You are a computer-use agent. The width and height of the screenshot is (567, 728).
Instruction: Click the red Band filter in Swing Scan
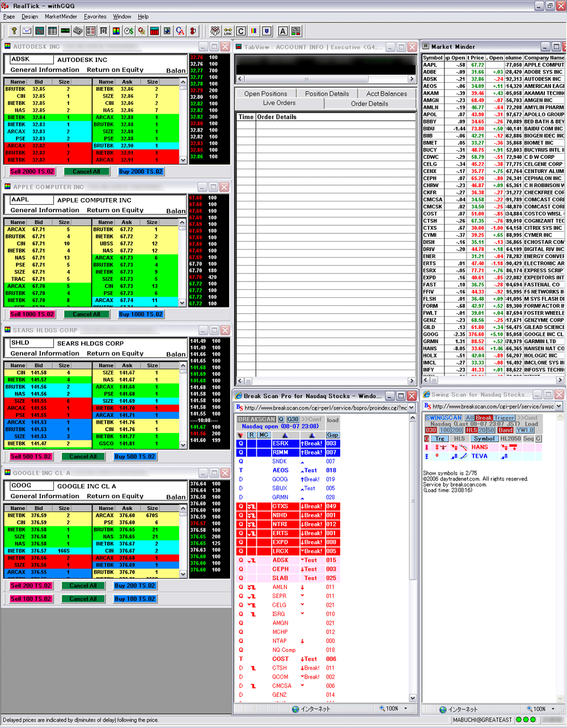505,430
